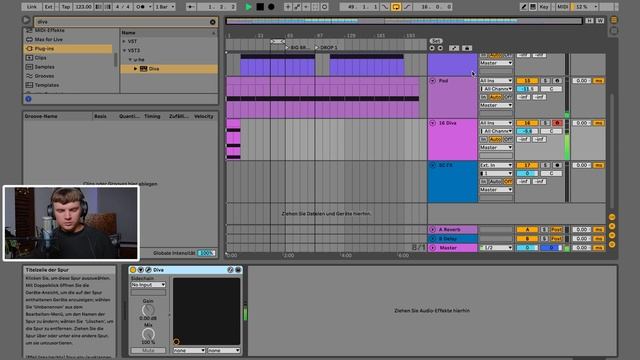Arm the round arrangement record button
This screenshot has height=360, width=640.
point(271,7)
